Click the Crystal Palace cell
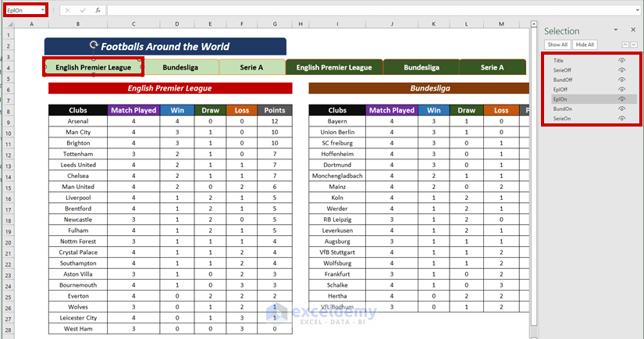The height and width of the screenshot is (339, 644). point(78,252)
